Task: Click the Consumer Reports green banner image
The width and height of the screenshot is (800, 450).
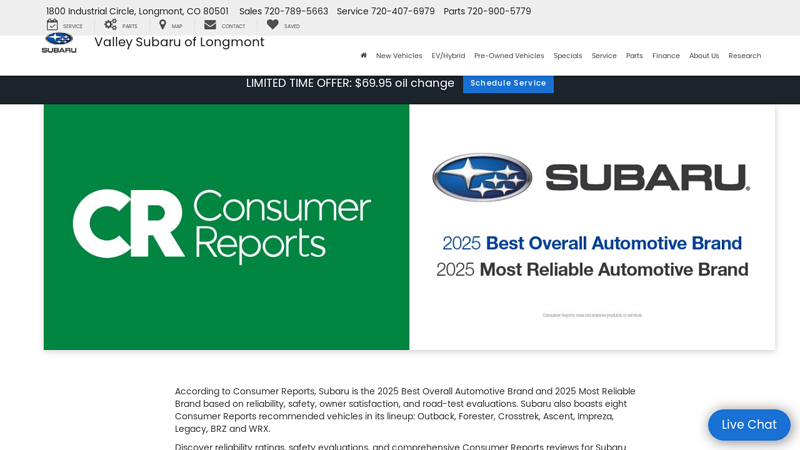Action: coord(227,227)
